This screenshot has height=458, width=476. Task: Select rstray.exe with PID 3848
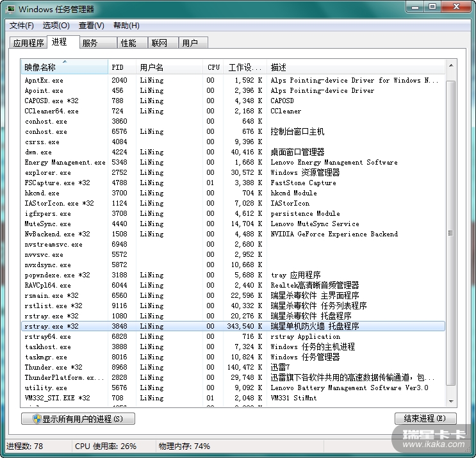click(x=233, y=326)
